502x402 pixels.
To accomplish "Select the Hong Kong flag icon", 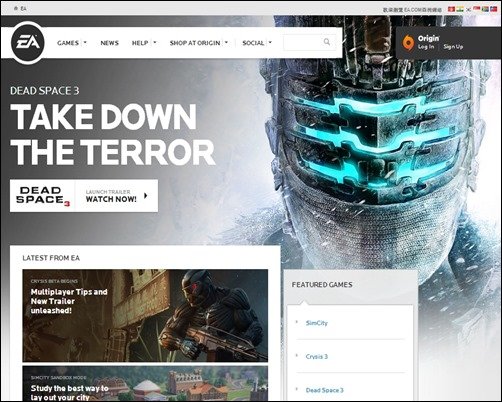I will point(451,9).
